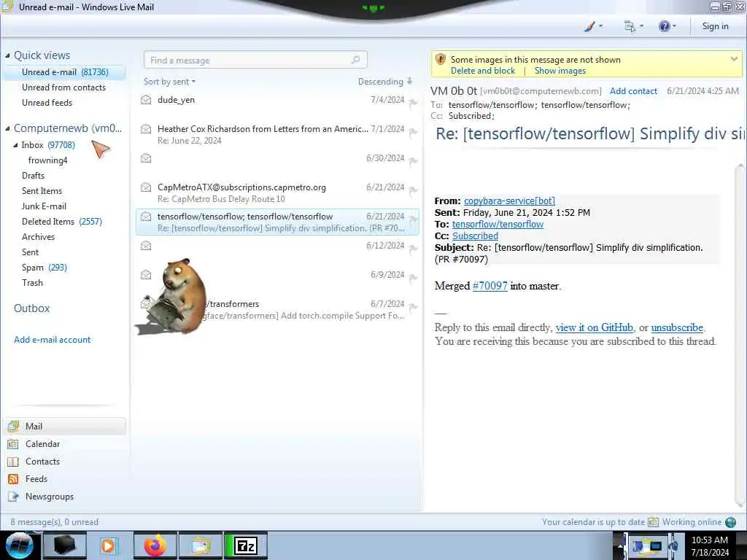
Task: Open the paintbrush color scheme menu
Action: pyautogui.click(x=592, y=26)
